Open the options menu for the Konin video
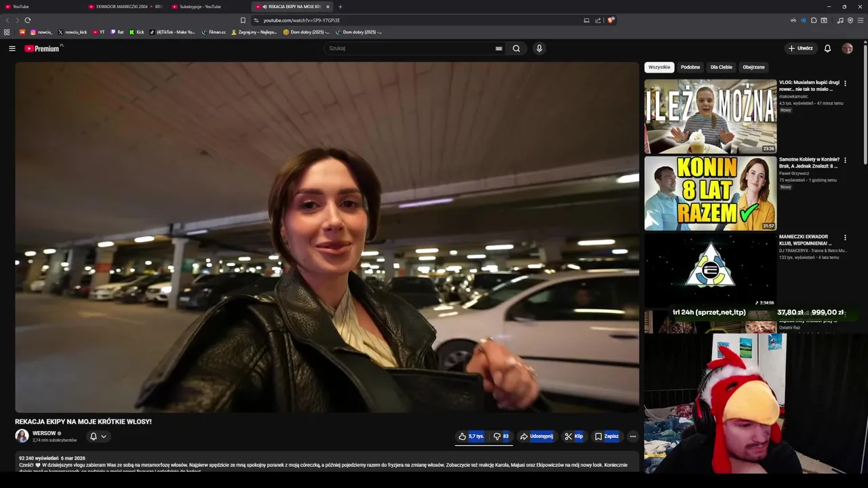Image resolution: width=868 pixels, height=488 pixels. click(x=845, y=161)
